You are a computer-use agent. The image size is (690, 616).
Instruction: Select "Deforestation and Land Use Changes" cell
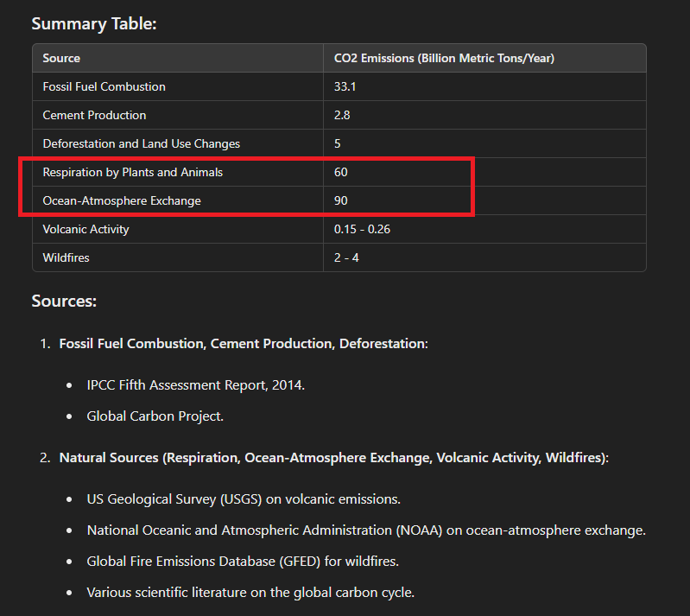141,143
